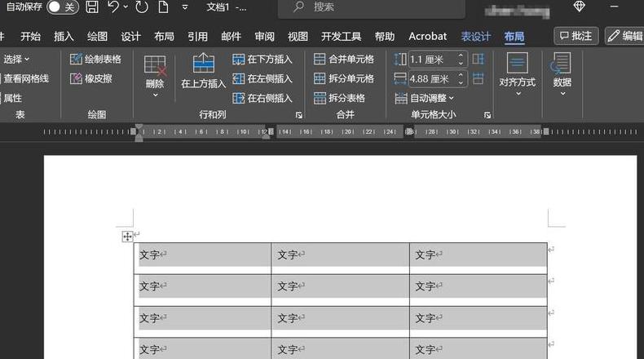Open the 开始 (Home) tab

click(30, 36)
